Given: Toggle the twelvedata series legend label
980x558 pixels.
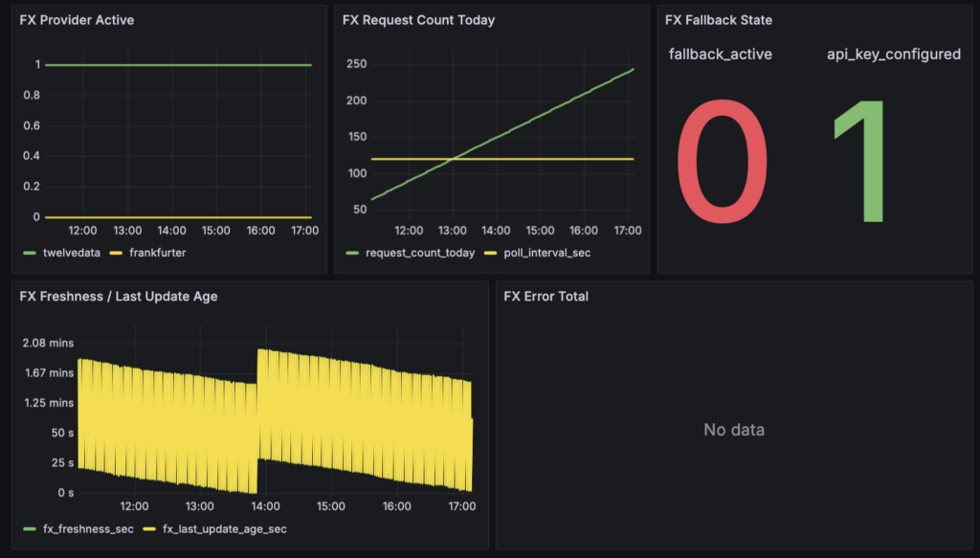Looking at the screenshot, I should click(71, 254).
